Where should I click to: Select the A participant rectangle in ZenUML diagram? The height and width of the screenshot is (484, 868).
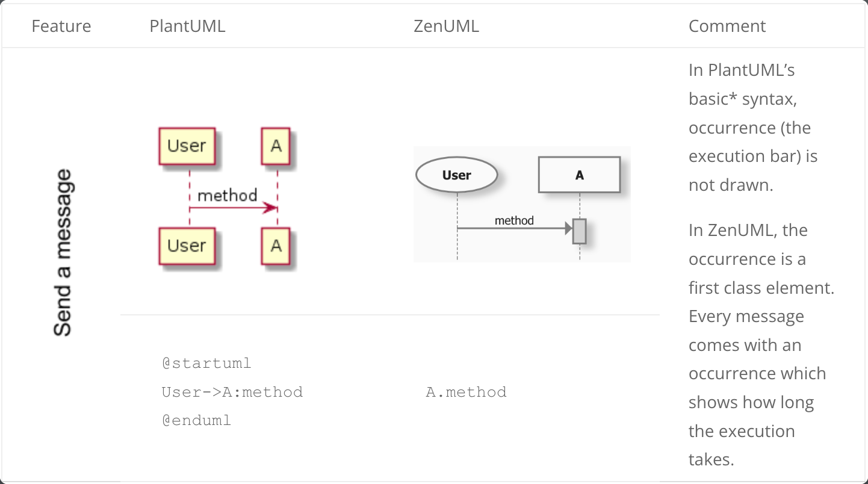coord(579,175)
